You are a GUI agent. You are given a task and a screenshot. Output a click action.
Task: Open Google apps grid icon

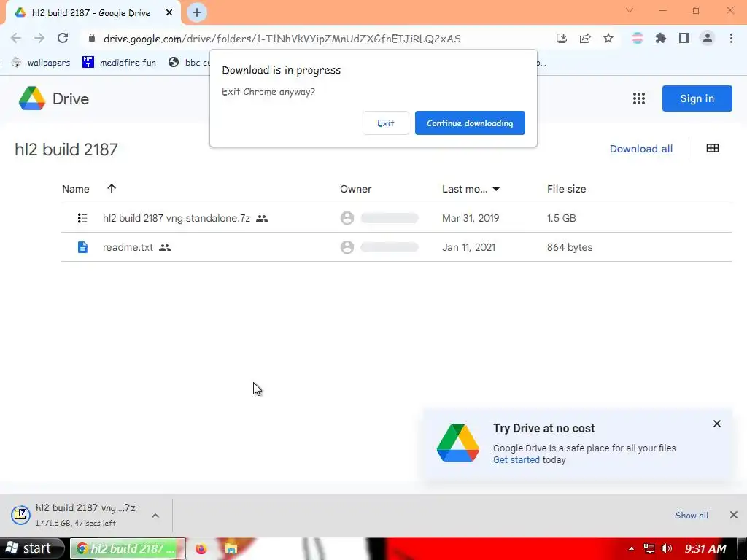pos(638,98)
